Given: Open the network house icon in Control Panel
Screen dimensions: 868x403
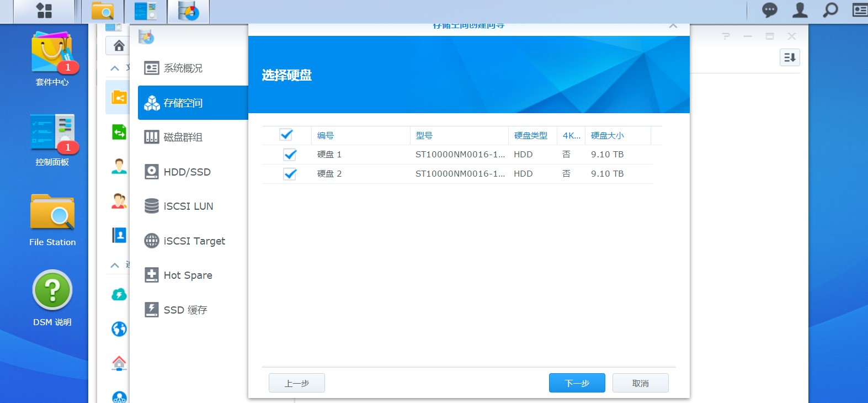Looking at the screenshot, I should tap(119, 363).
